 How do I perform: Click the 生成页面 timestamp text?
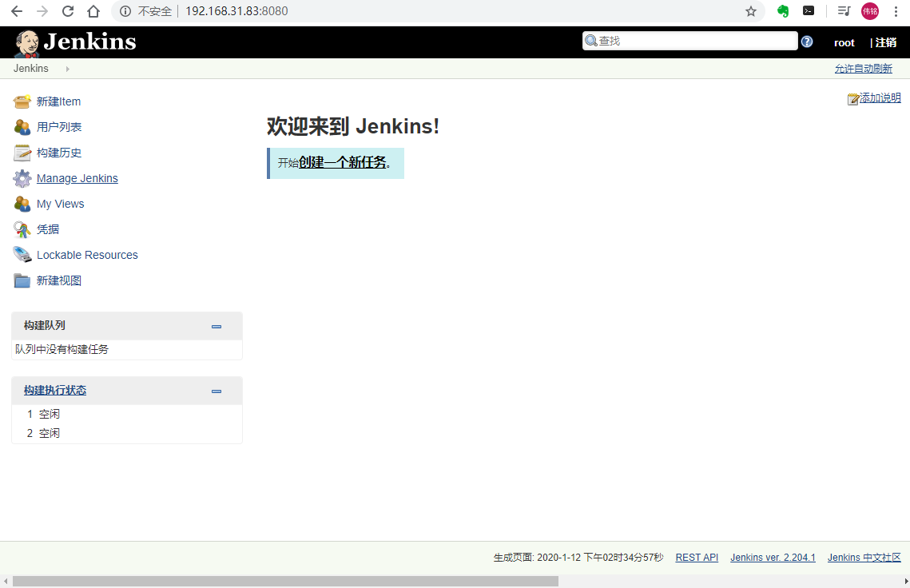578,557
